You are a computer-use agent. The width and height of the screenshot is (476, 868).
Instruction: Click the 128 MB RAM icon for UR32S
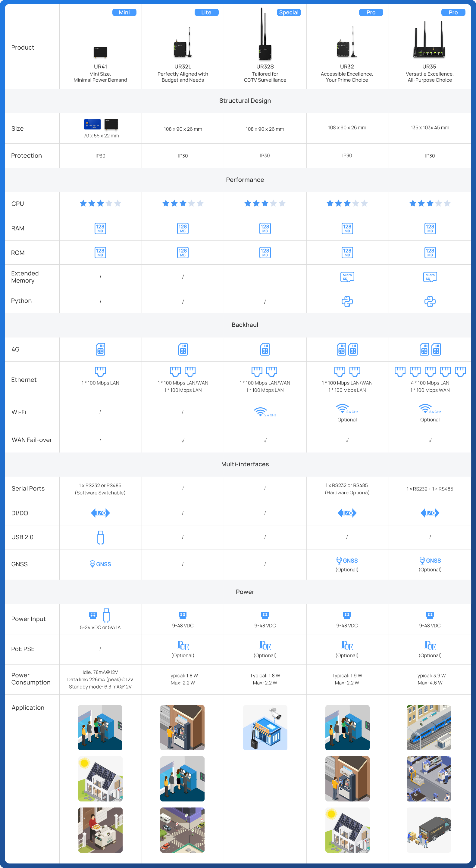point(265,228)
